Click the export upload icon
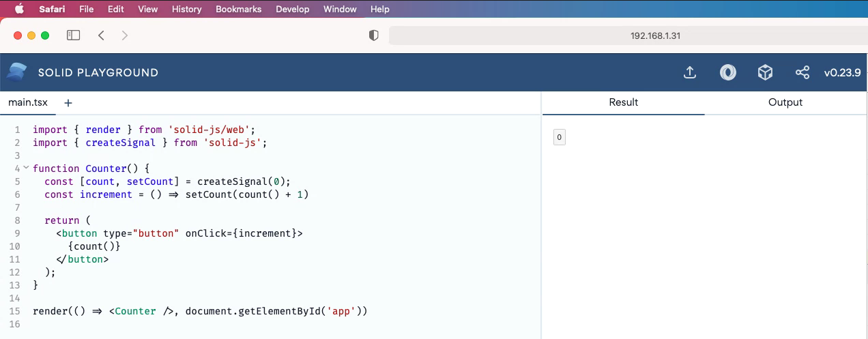The image size is (868, 339). (x=690, y=72)
